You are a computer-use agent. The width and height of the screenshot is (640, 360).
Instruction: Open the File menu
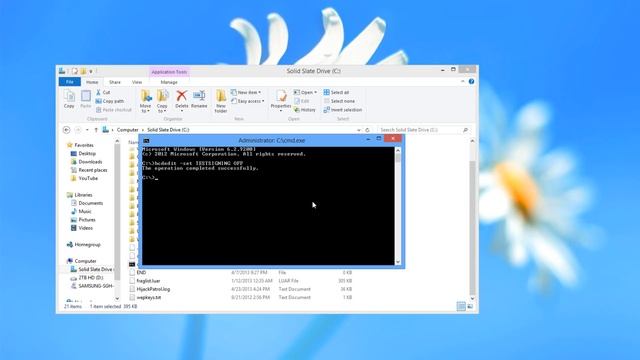(x=70, y=82)
